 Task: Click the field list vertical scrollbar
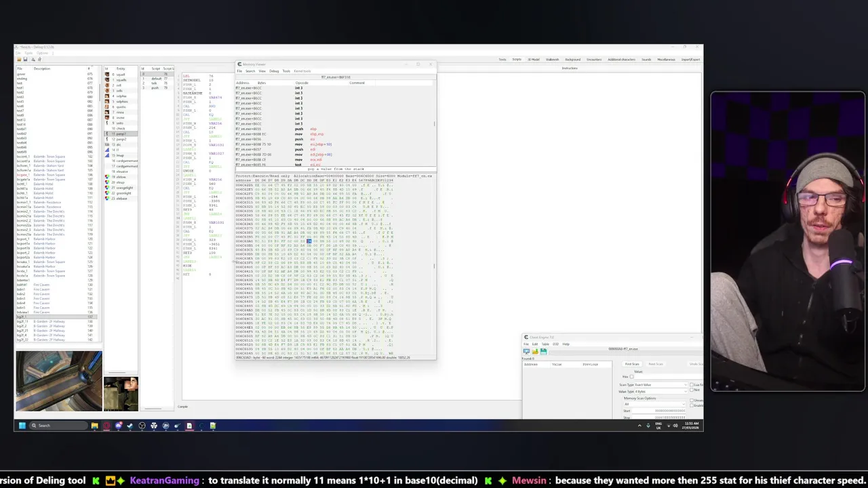coord(100,92)
